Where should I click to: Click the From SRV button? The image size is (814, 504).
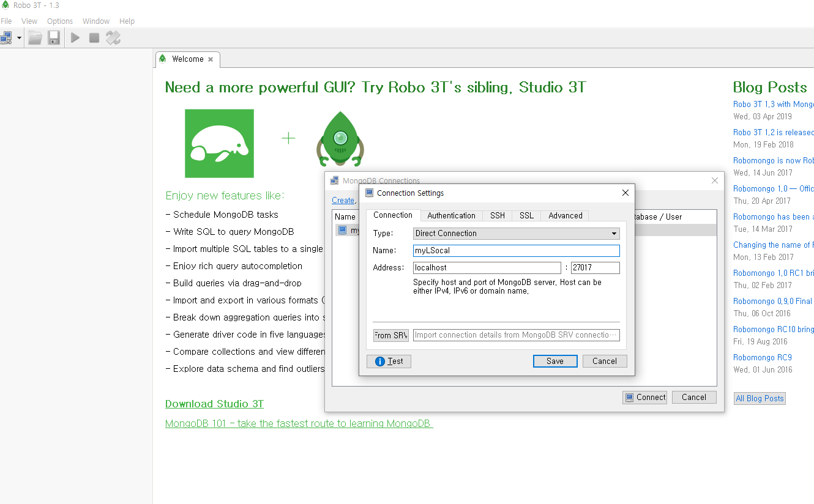[391, 335]
